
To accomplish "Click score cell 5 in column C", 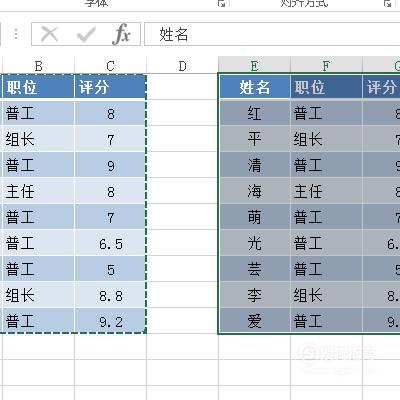I will click(110, 269).
